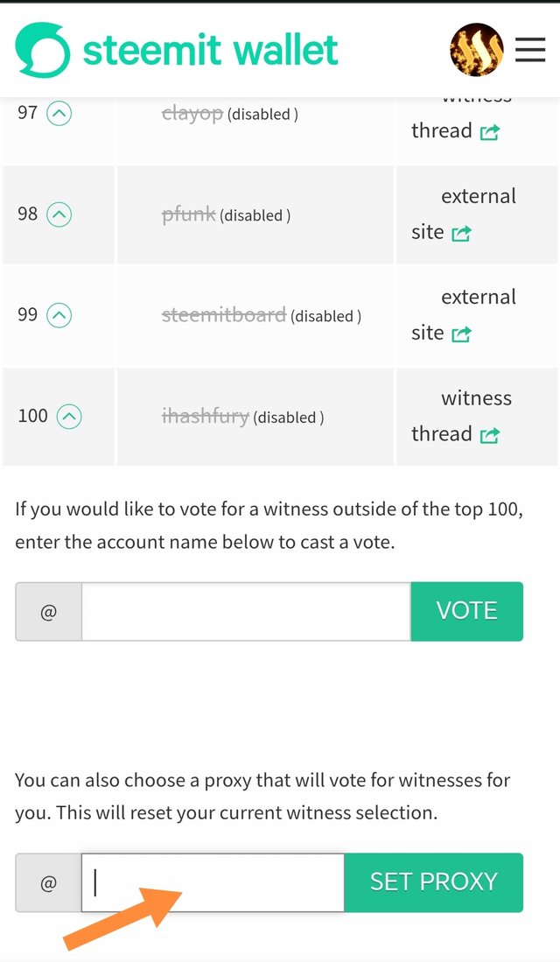The image size is (560, 962).
Task: Open ihashfury's witness thread icon
Action: (490, 435)
